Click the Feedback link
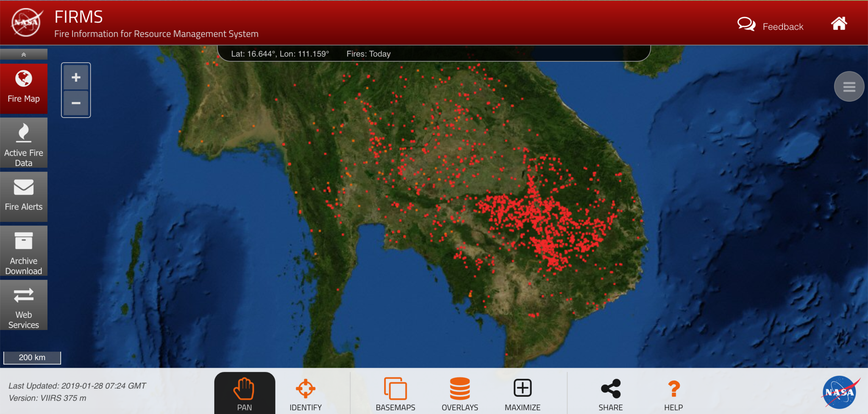This screenshot has height=414, width=868. pyautogui.click(x=783, y=27)
